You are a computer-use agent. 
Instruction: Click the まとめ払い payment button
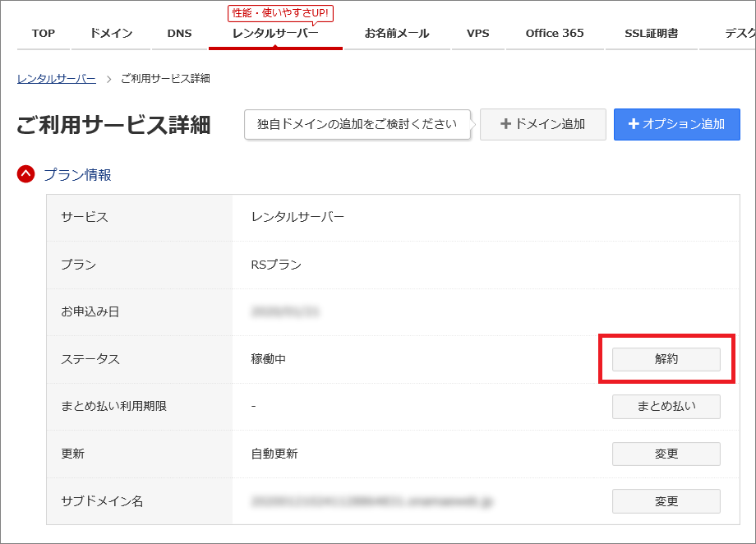coord(666,406)
